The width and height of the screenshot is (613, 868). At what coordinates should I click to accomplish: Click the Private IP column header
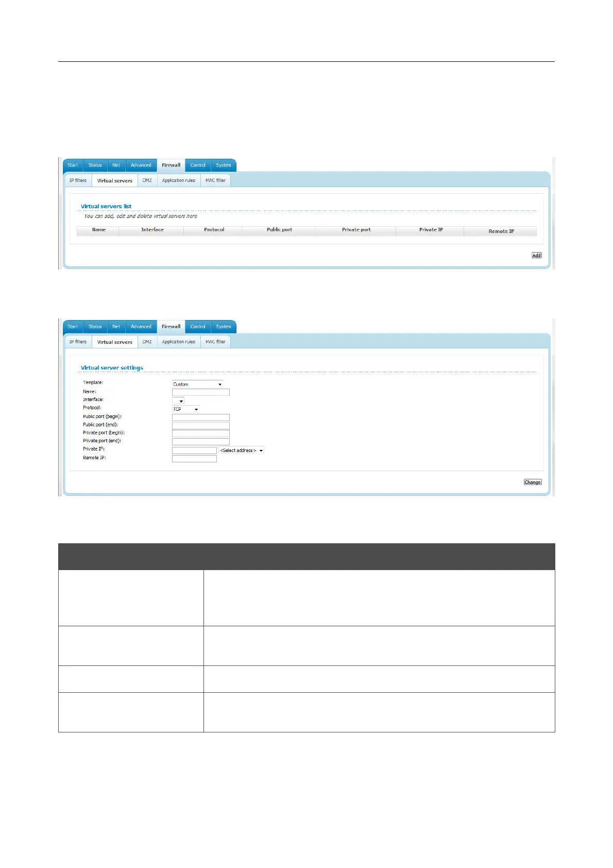pyautogui.click(x=431, y=230)
